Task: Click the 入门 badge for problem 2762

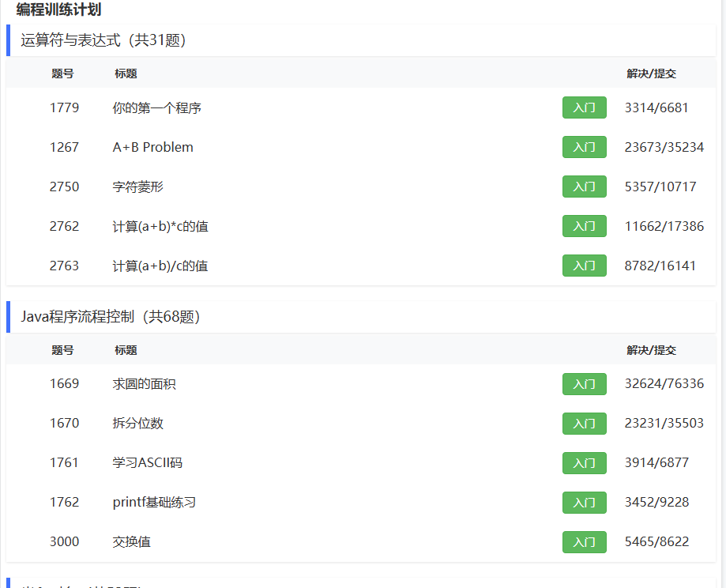Action: coord(585,226)
